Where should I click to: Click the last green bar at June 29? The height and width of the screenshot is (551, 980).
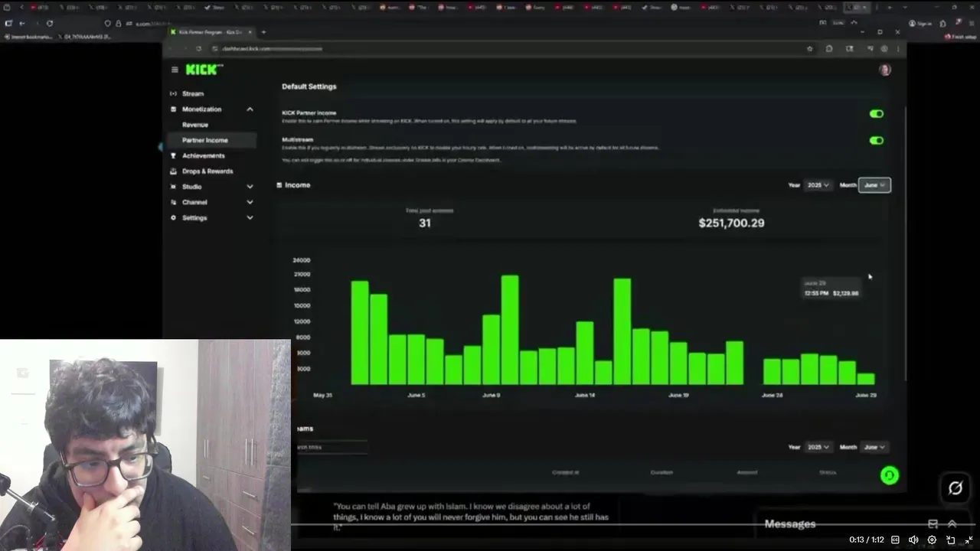point(866,379)
